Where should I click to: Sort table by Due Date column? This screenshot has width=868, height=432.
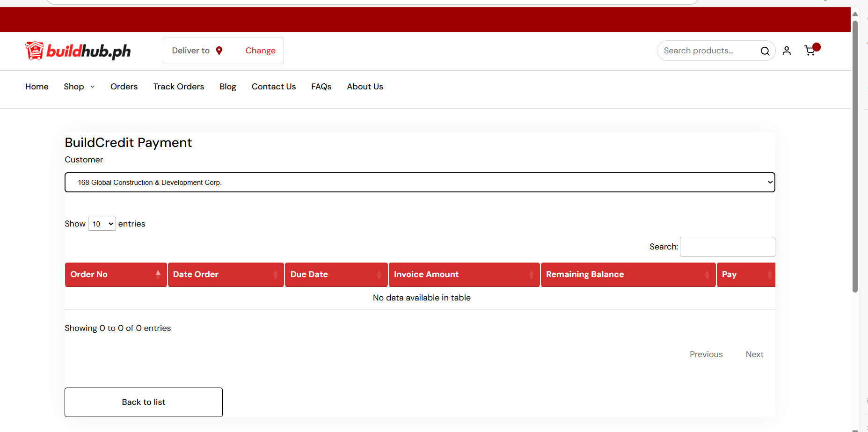click(336, 275)
